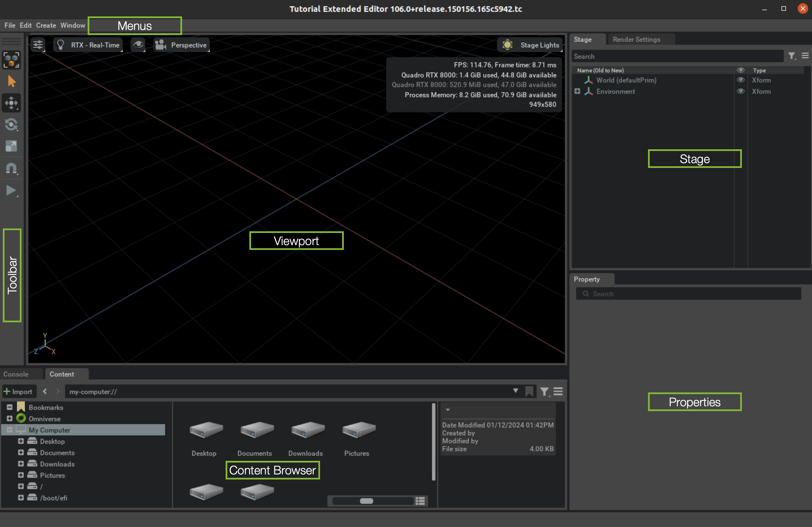Screen dimensions: 812x527
Task: Click the Import button in the content browser
Action: (19, 391)
